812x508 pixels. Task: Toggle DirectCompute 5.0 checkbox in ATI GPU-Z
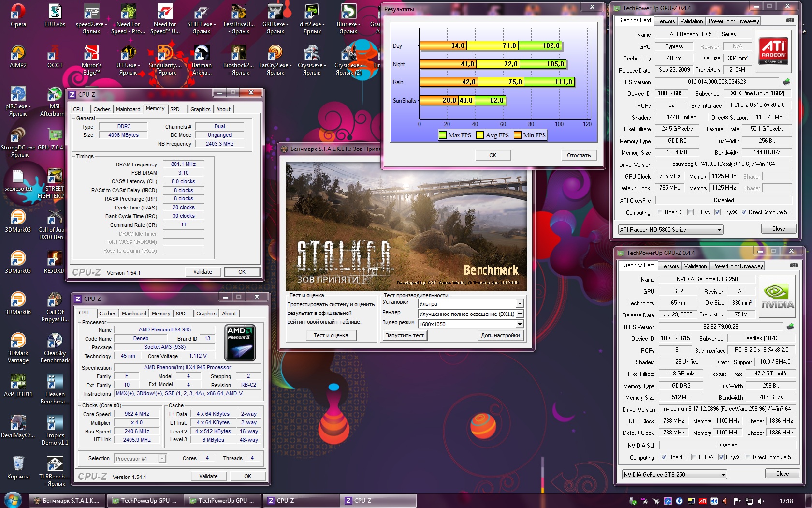click(x=744, y=212)
